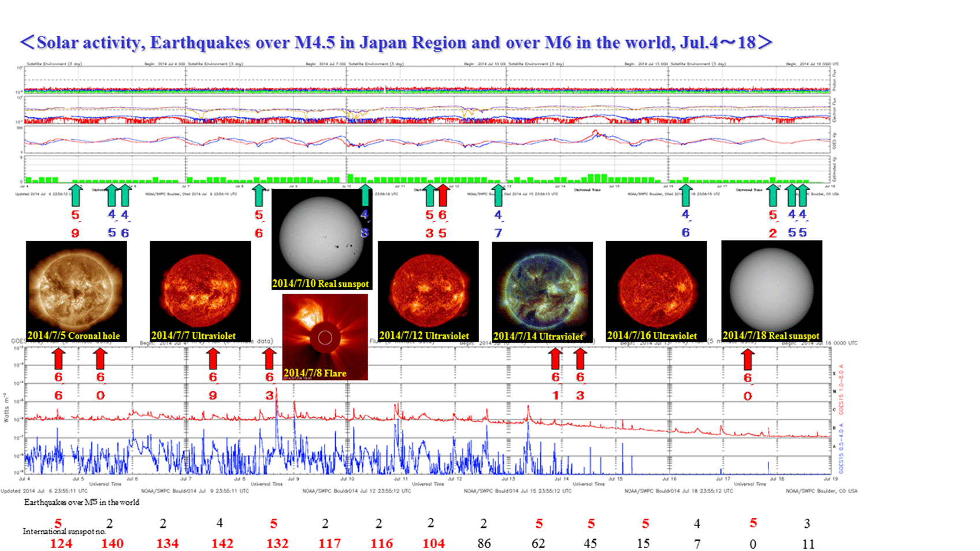The image size is (980, 551).
Task: Click the 2014/7/5 Coronal hole sun image
Action: 76,291
